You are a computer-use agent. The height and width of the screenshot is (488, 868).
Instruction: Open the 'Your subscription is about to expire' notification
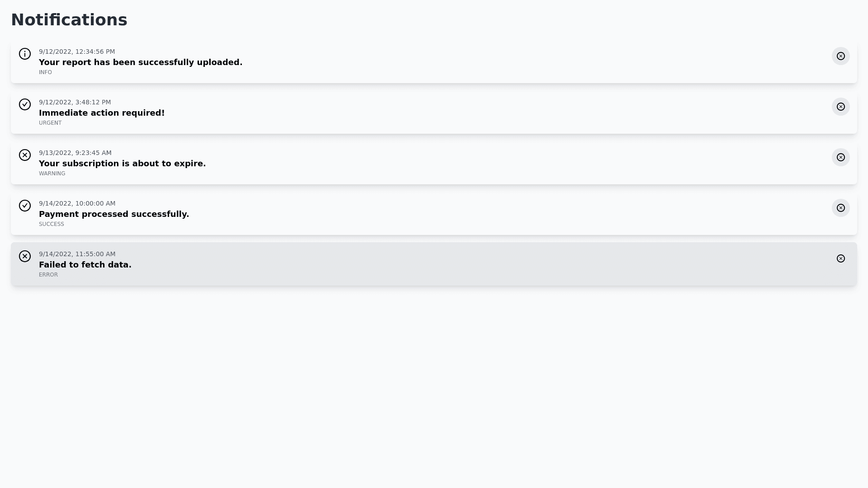[122, 164]
